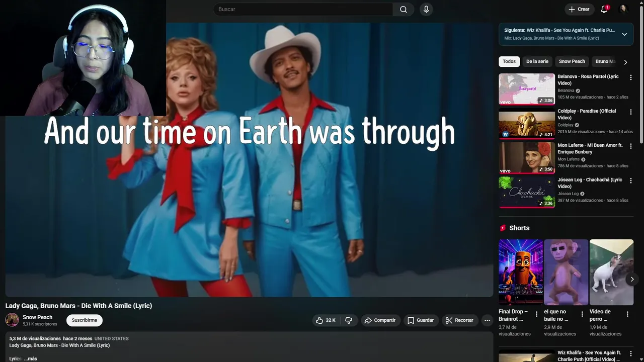Open options menu for Coldplay Paradise

(x=631, y=112)
